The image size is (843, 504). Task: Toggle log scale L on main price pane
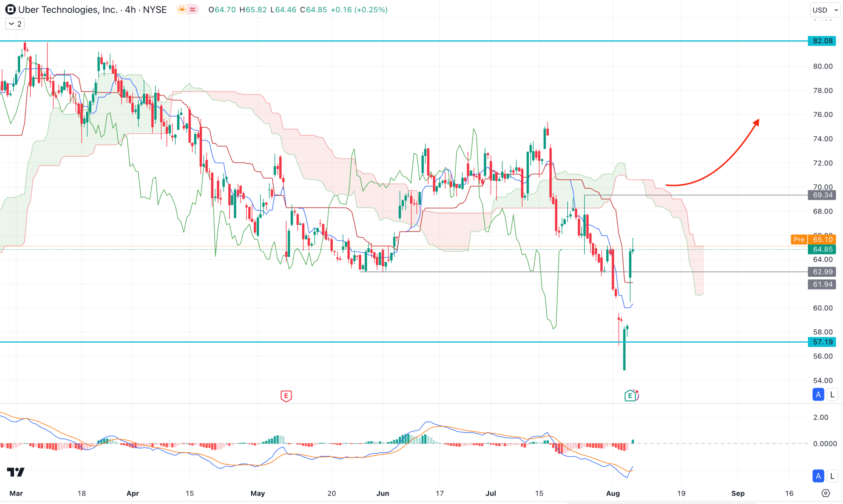[832, 395]
